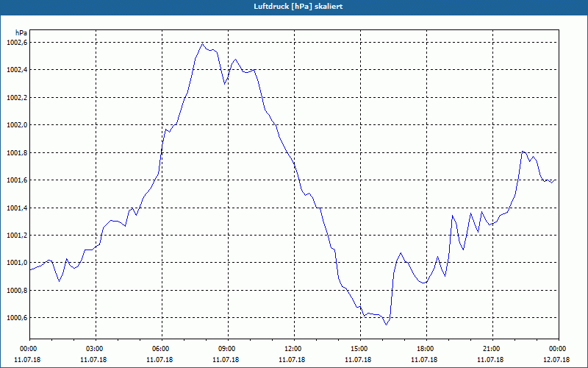Click the hPa unit label
588x368 pixels.
coord(21,32)
